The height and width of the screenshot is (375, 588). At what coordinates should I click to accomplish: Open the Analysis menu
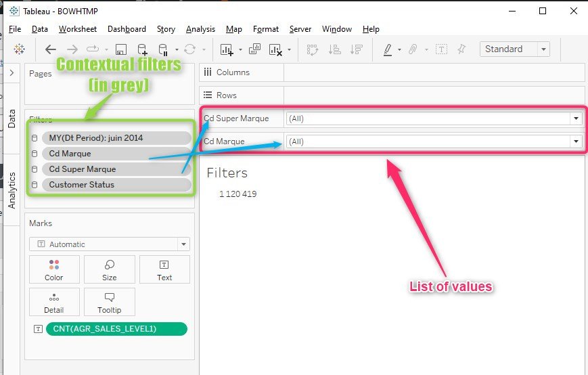tap(201, 29)
